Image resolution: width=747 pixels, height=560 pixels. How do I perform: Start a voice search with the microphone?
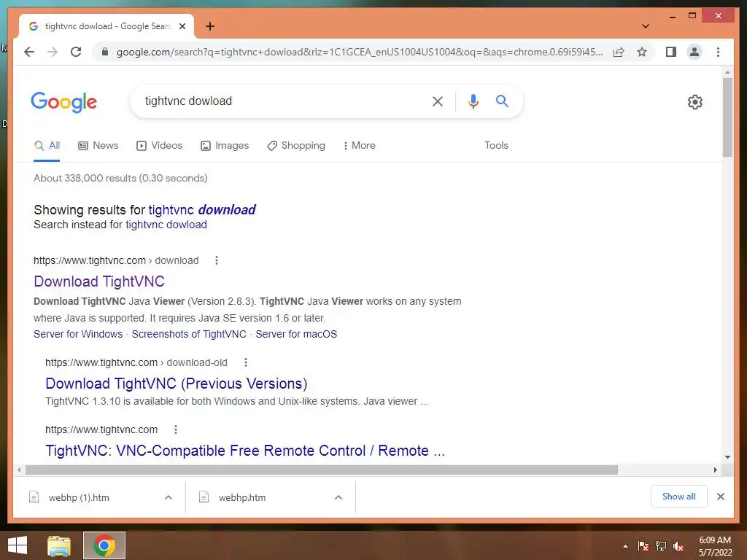pos(473,101)
